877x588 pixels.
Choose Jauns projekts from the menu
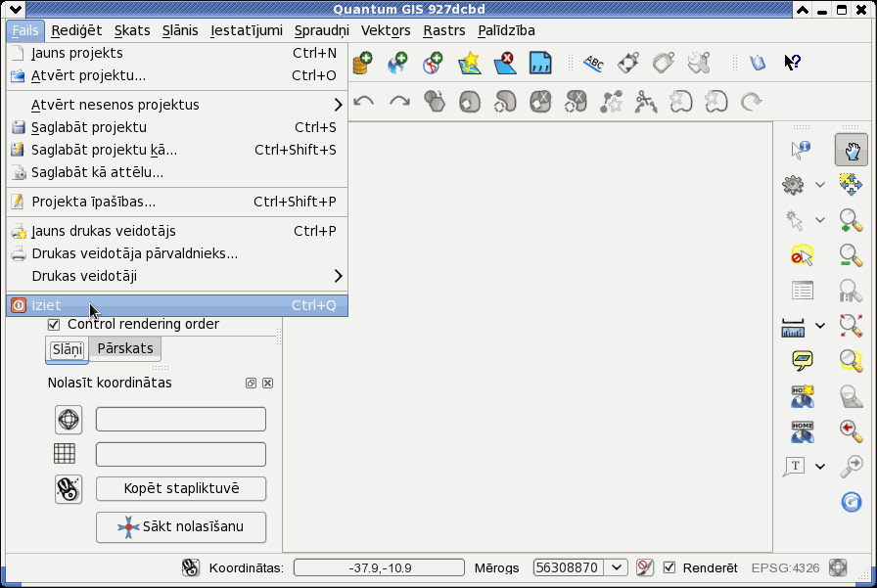coord(177,53)
